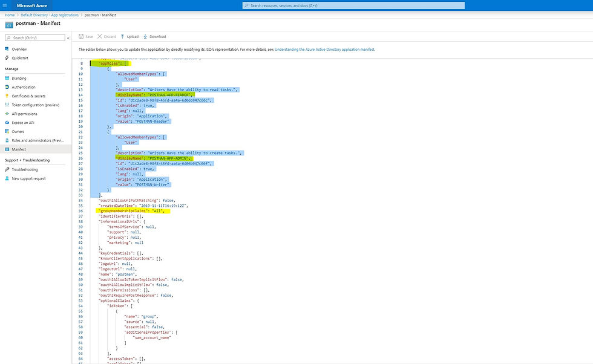Open Roles and administrators (Preview)
Viewport: 593px width, 364px height.
[38, 140]
